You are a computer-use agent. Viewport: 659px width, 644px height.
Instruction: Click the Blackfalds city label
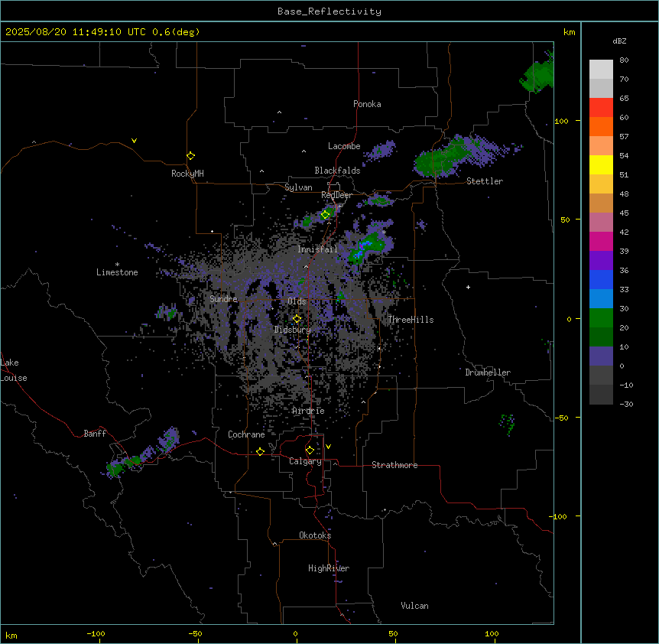[x=337, y=171]
